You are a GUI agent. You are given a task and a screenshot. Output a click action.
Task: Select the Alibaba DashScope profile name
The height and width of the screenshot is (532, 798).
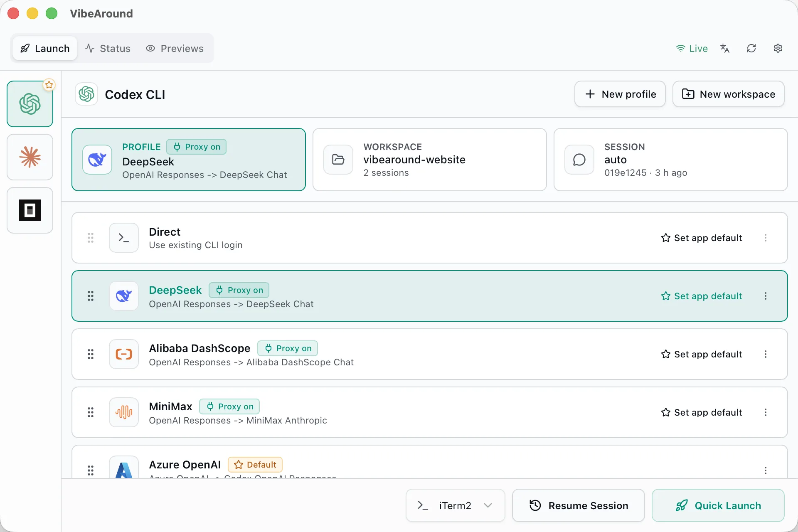point(199,348)
